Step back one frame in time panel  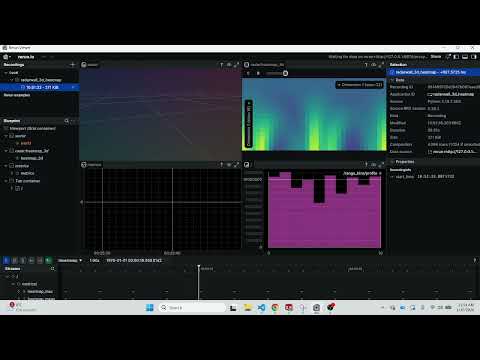[31, 260]
